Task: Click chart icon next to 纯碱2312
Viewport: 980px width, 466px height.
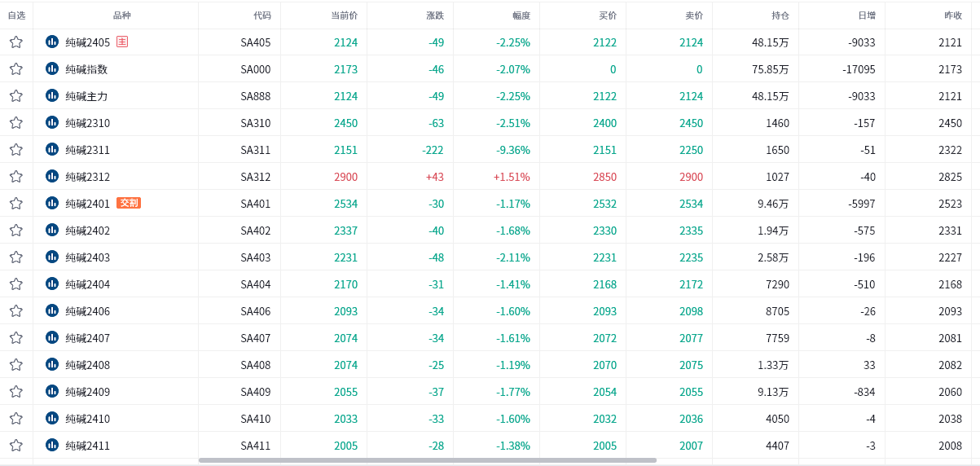Action: [52, 177]
